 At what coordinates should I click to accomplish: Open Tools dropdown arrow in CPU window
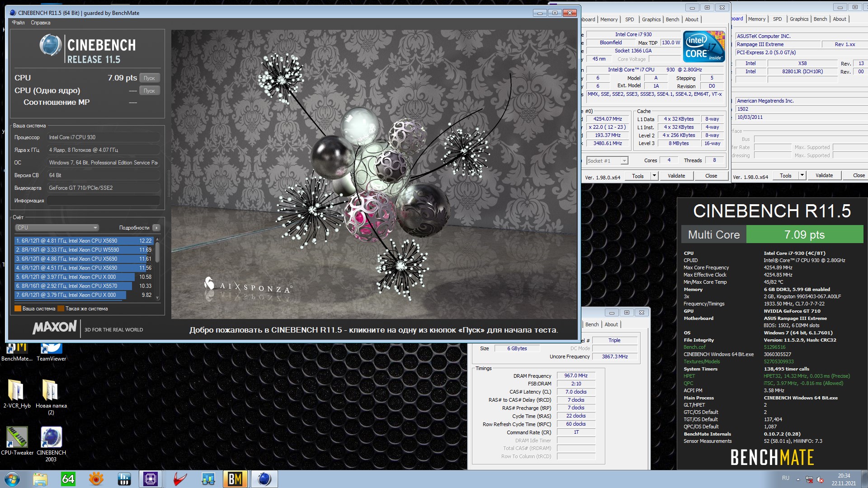(x=654, y=176)
